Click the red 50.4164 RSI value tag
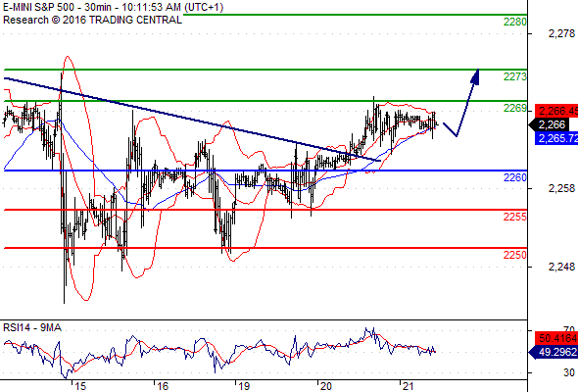 [x=556, y=338]
